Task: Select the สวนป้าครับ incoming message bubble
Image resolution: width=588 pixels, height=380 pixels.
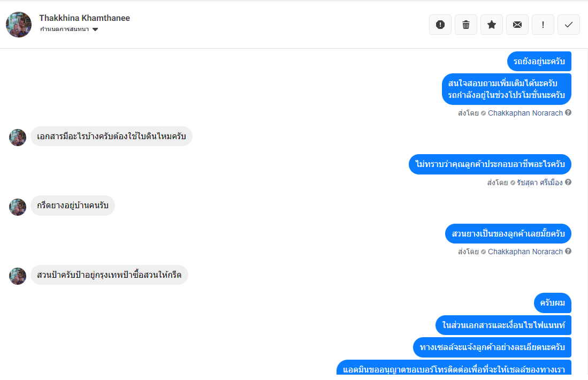Action: [109, 275]
